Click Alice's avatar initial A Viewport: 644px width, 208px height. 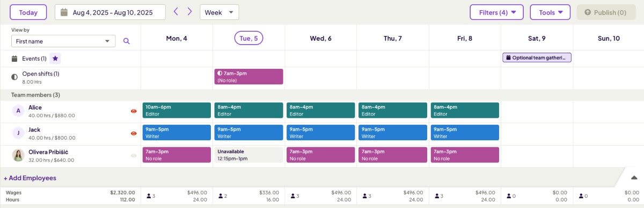(19, 111)
